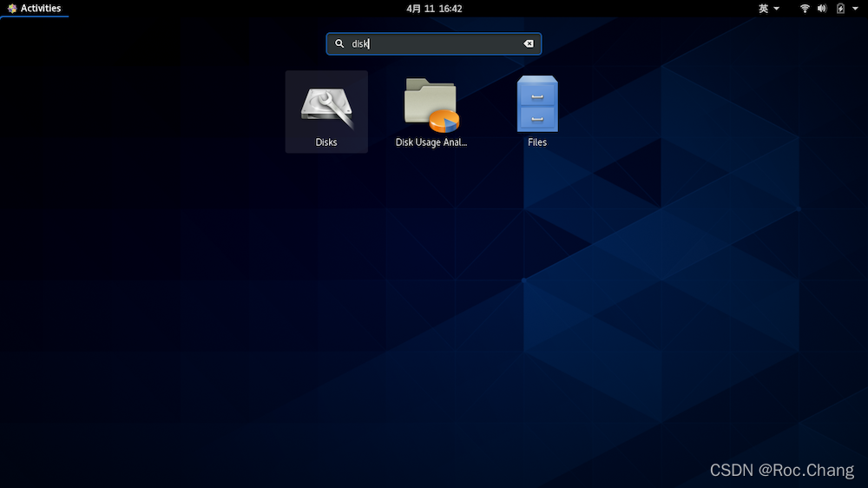Click the magnifier search icon

339,43
